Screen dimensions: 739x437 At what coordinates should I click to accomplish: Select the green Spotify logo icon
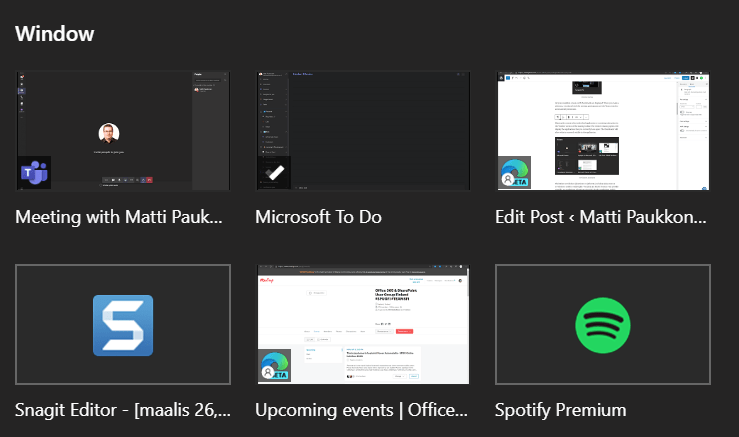[x=603, y=325]
